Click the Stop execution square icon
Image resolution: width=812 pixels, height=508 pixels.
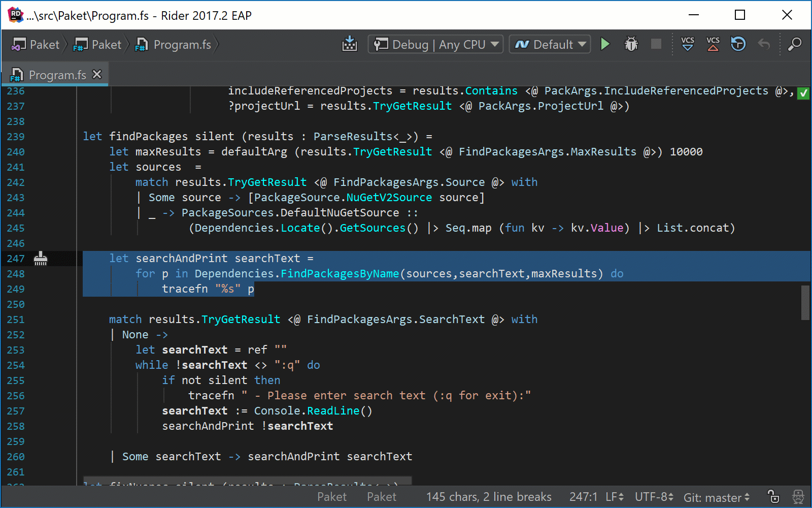pyautogui.click(x=656, y=44)
